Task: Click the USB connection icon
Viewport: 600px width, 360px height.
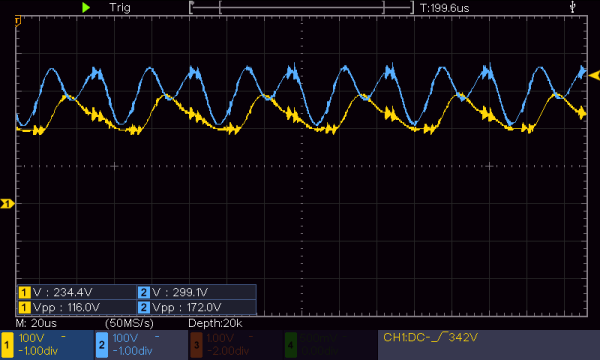Action: [572, 7]
